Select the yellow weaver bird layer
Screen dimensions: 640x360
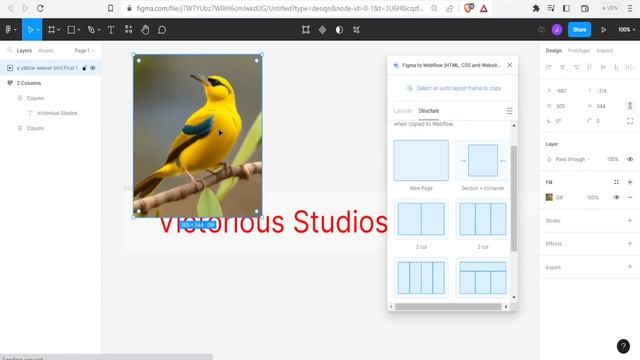pos(47,68)
